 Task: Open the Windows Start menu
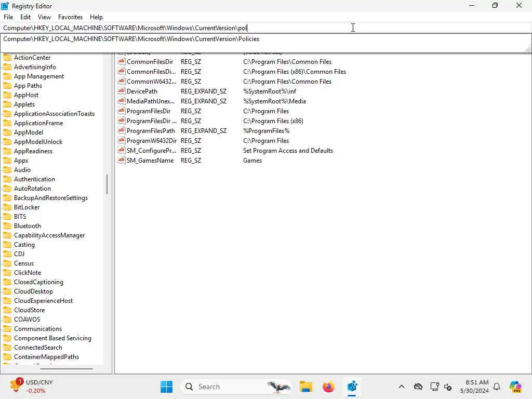[166, 387]
